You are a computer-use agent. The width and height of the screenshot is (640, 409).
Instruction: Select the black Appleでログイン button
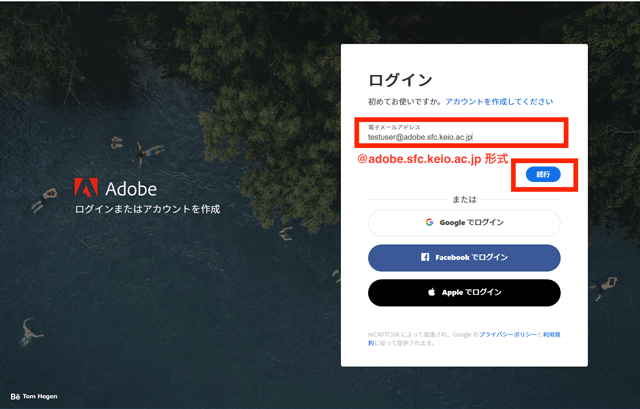click(x=464, y=292)
